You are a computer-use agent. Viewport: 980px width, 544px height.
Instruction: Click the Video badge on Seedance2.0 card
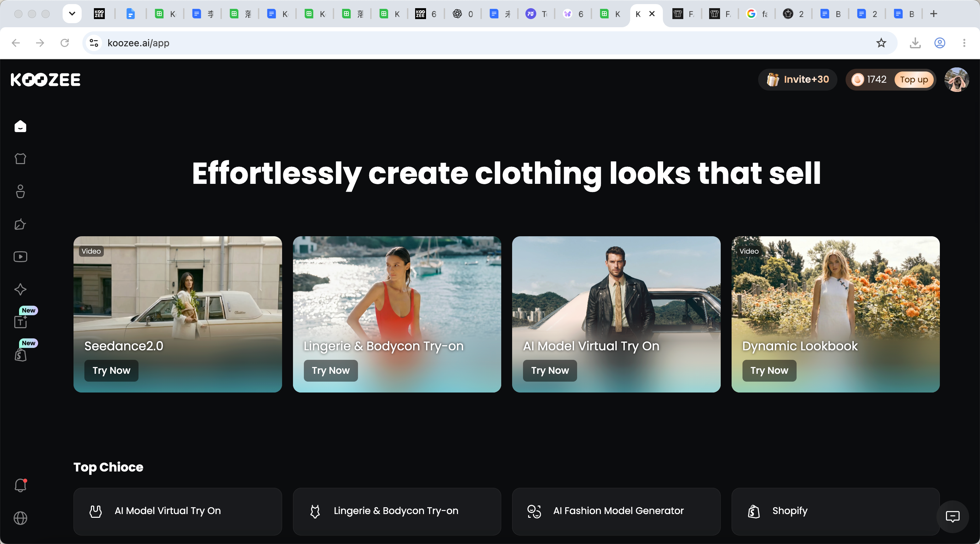coord(91,251)
